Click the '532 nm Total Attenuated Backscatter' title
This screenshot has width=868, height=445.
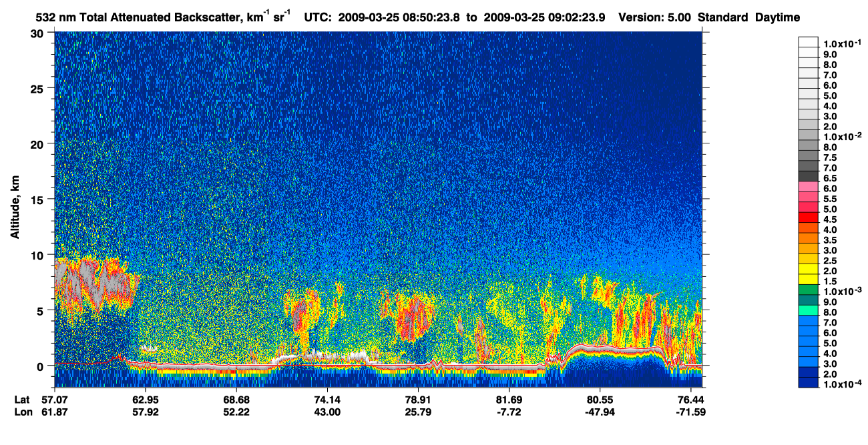(138, 18)
